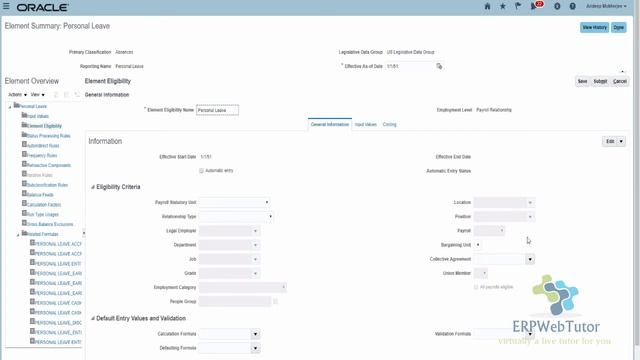
Task: Open notifications bell with red badge
Action: [x=536, y=6]
